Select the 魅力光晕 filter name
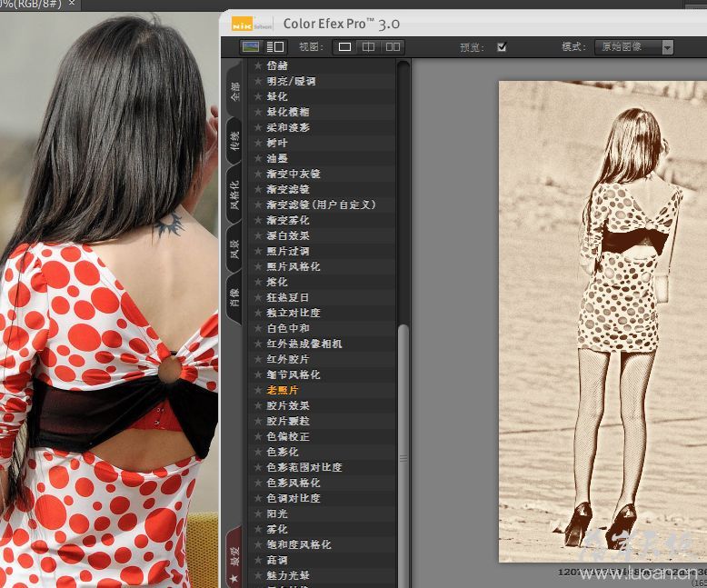Image resolution: width=707 pixels, height=588 pixels. pos(288,575)
